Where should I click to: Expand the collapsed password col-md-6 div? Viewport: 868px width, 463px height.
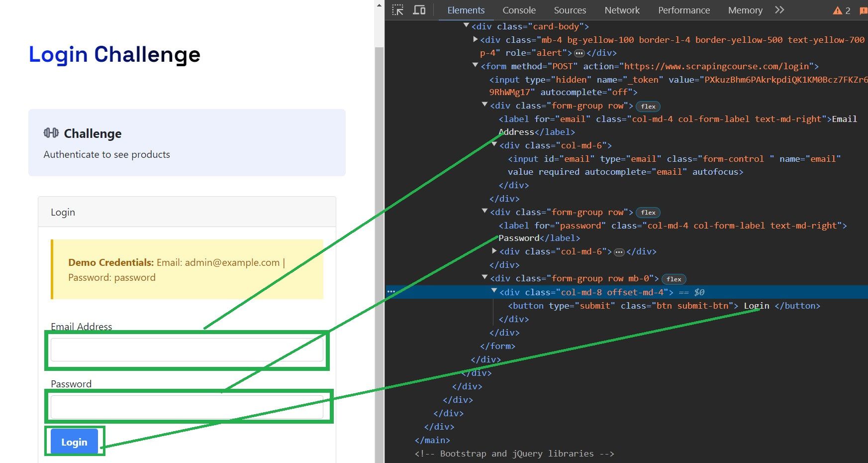(494, 251)
